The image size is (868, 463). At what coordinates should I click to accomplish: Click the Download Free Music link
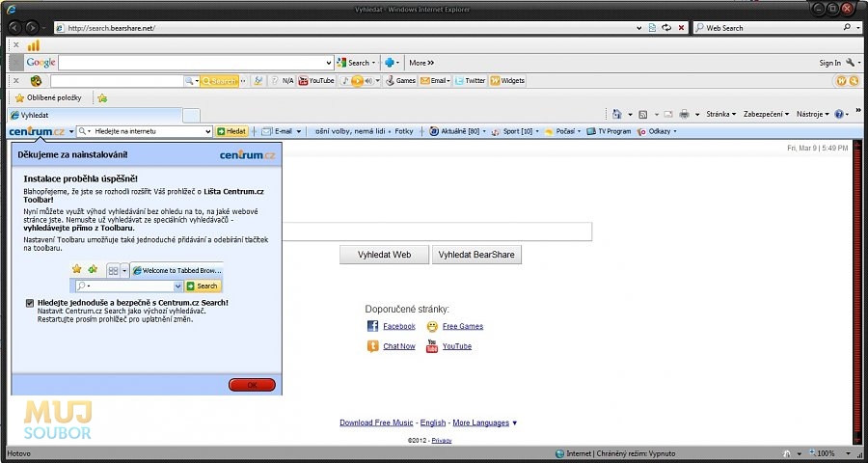pos(376,422)
